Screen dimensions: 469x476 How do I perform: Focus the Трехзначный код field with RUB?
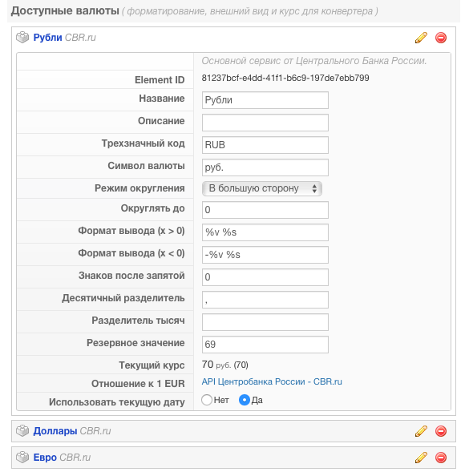point(265,145)
